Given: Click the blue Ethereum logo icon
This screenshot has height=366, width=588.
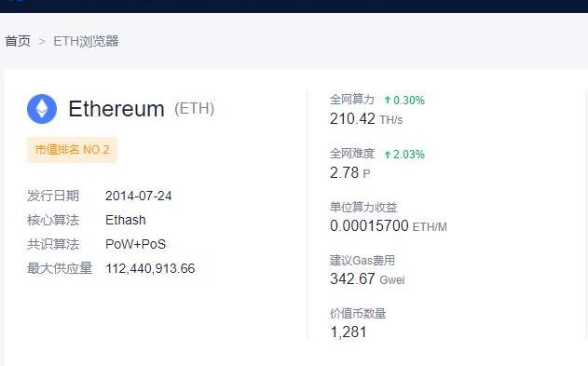Looking at the screenshot, I should [x=42, y=109].
